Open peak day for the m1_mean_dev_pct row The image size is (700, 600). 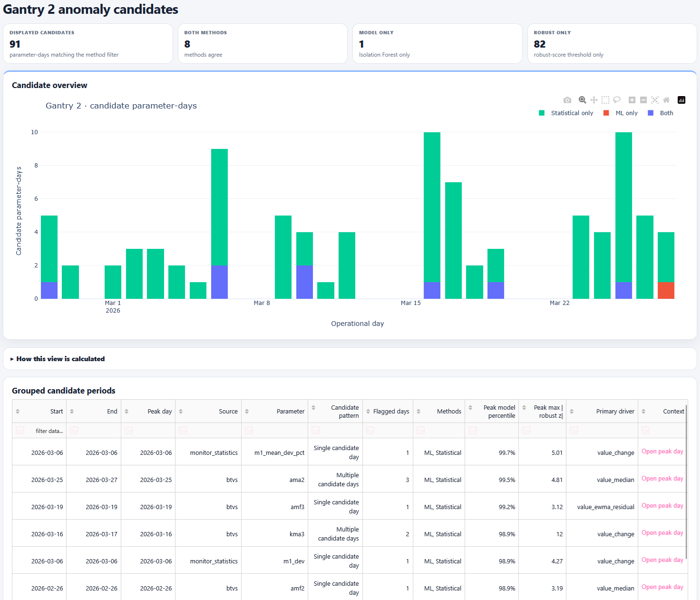coord(662,452)
